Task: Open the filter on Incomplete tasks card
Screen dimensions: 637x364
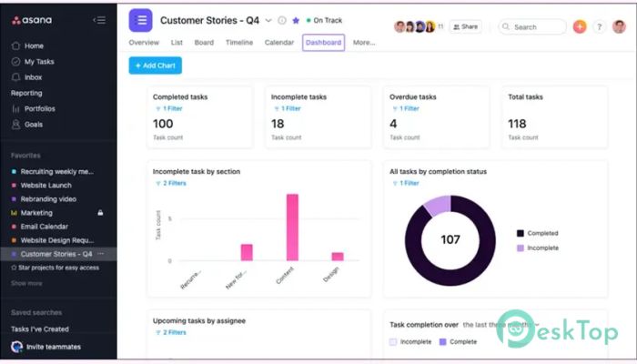Action: point(288,108)
